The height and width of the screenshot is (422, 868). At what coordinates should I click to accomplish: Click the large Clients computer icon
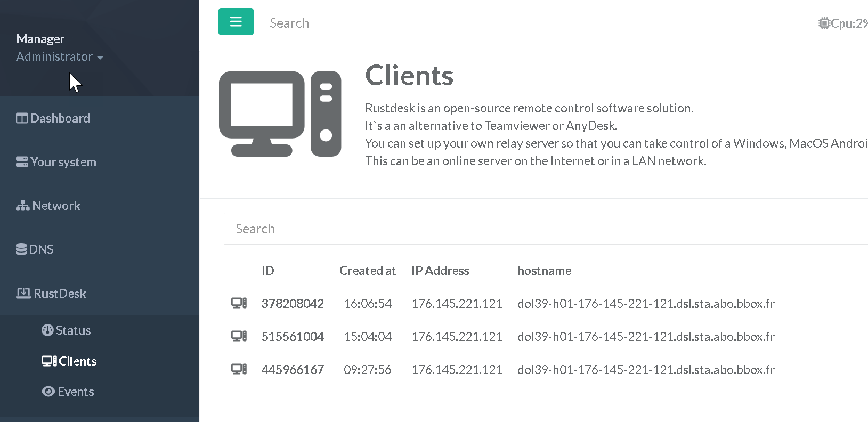click(280, 113)
